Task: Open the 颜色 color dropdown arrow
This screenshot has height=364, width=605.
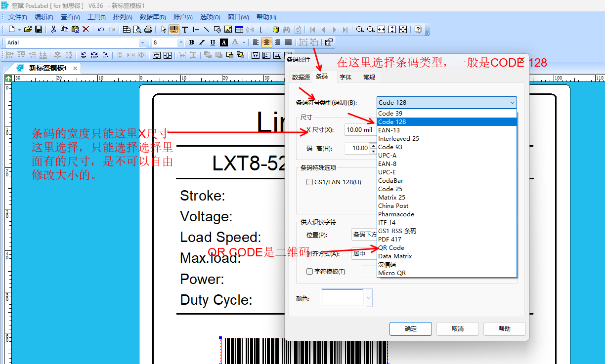Action: (x=369, y=298)
